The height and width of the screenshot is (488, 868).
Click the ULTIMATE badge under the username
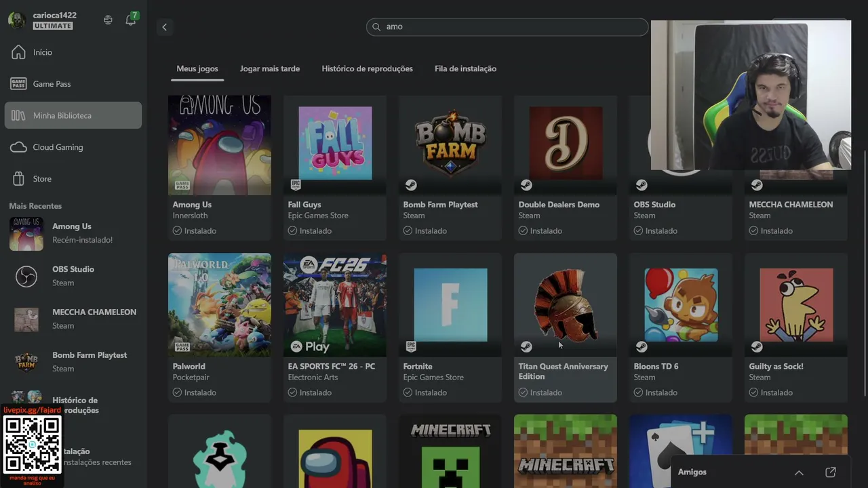click(53, 26)
